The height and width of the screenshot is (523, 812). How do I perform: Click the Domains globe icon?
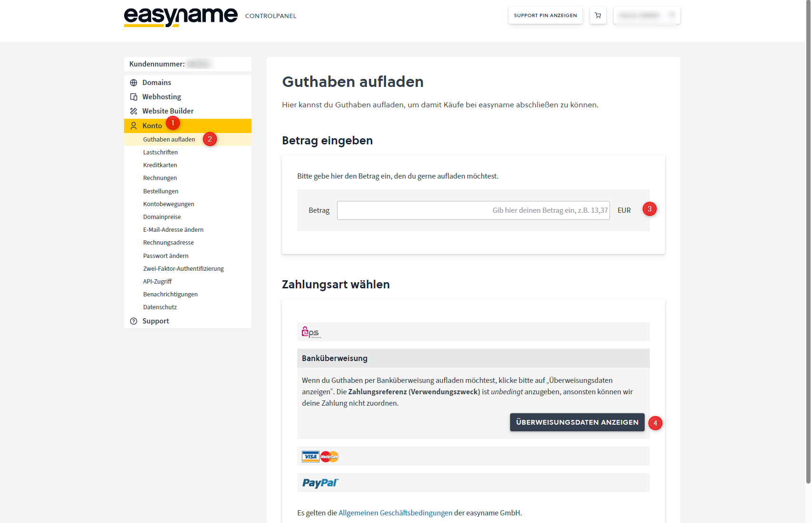coord(134,83)
